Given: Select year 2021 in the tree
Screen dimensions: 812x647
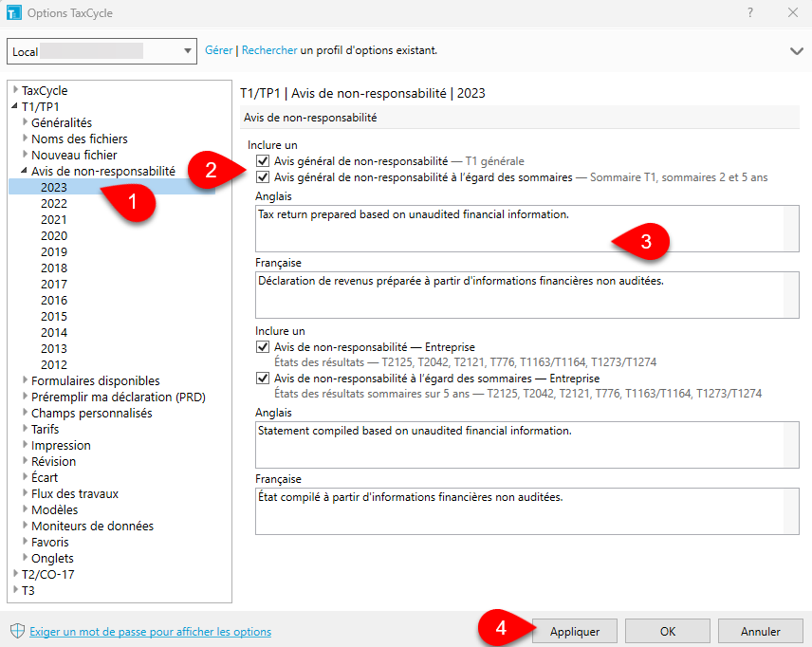Looking at the screenshot, I should click(54, 219).
